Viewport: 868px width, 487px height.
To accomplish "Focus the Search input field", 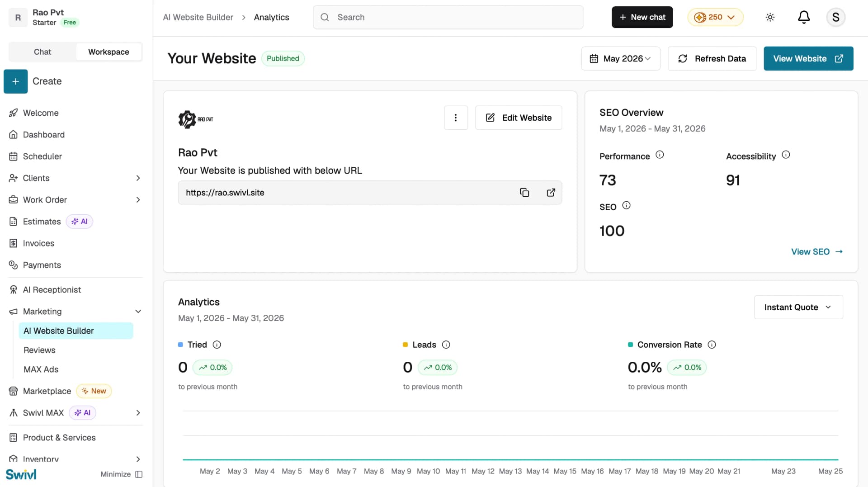I will point(448,17).
